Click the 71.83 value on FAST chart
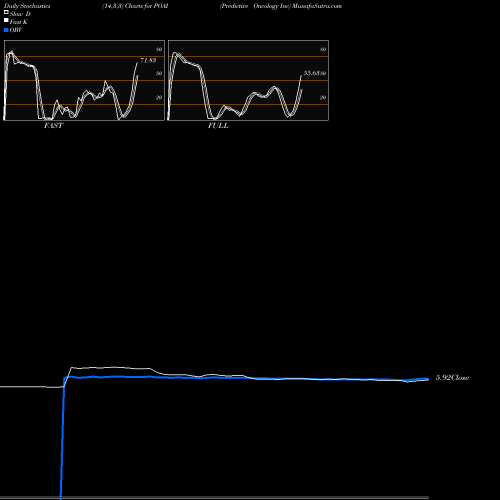The image size is (500, 500). point(148,60)
